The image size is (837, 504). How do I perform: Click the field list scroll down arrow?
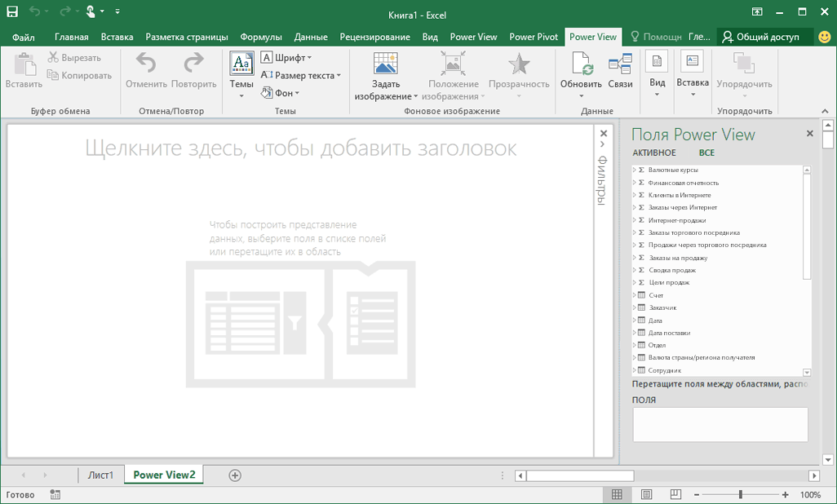[x=807, y=372]
